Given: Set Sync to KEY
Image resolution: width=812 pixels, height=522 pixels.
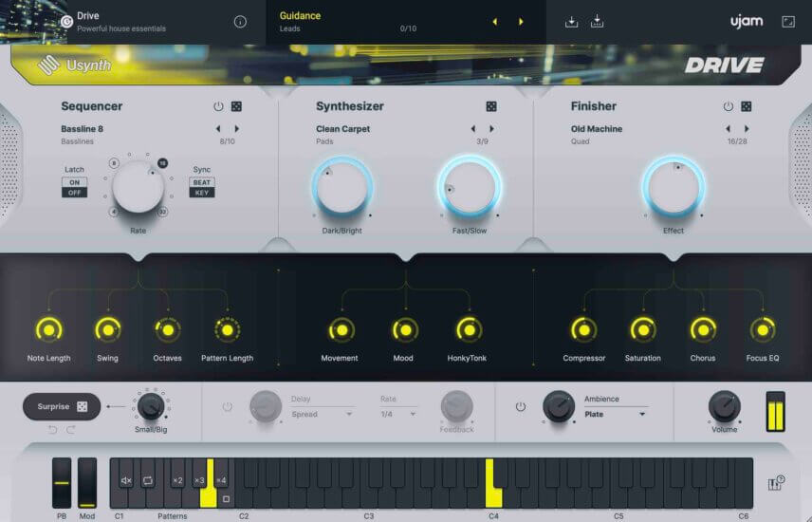Looking at the screenshot, I should [202, 193].
